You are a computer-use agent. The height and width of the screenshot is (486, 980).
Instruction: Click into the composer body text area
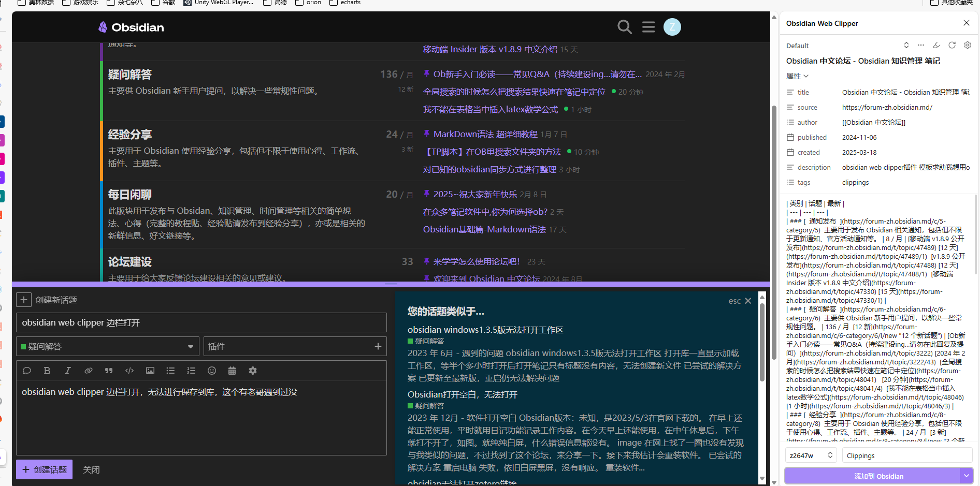coord(201,418)
